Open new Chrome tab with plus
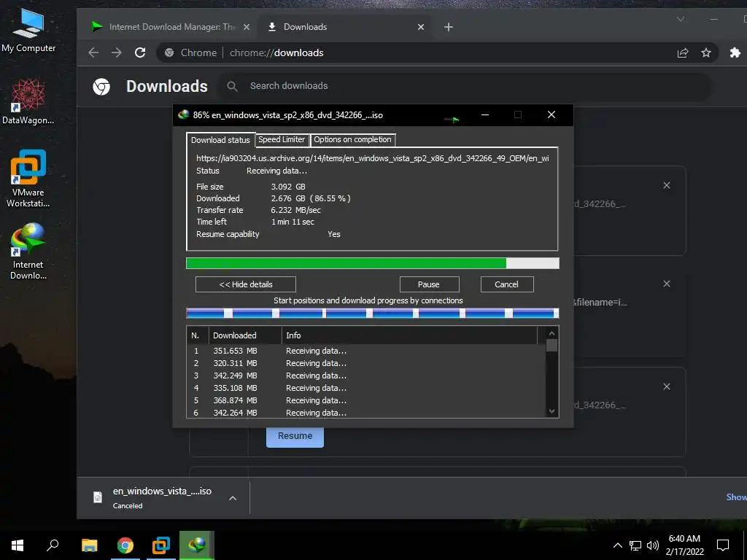Viewport: 747px width, 560px height. (449, 27)
